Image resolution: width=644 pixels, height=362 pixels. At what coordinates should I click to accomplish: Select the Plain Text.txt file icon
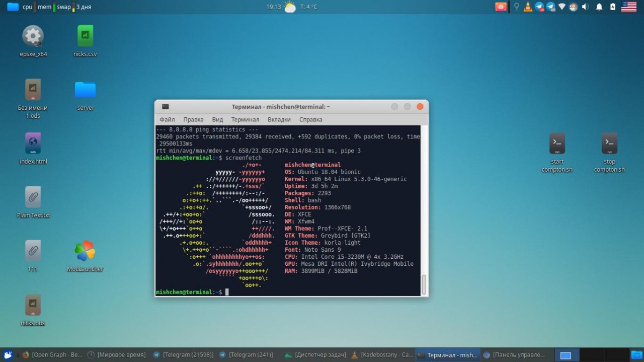click(33, 197)
